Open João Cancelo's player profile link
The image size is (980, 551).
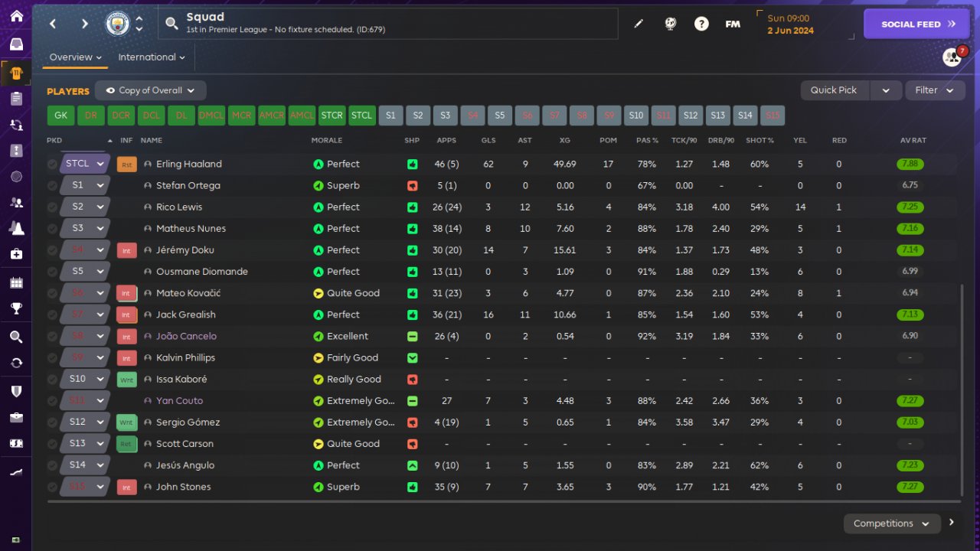pyautogui.click(x=186, y=336)
